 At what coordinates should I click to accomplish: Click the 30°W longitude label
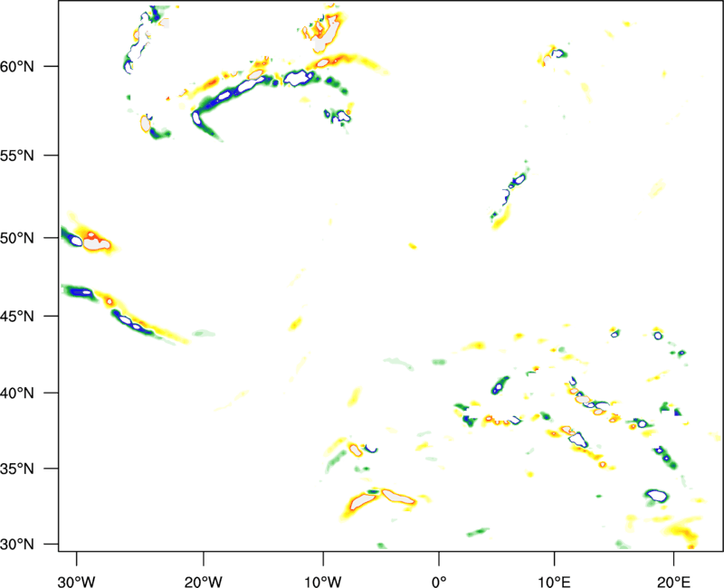click(77, 582)
